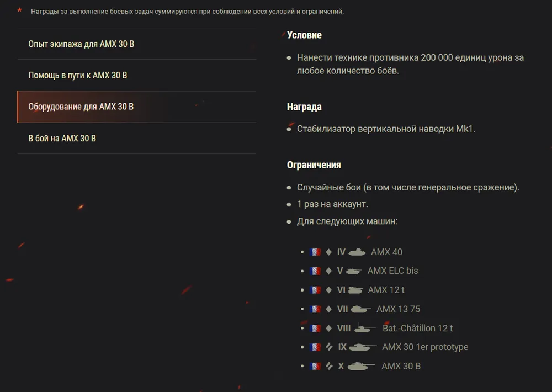Open the AMX 13 75 vehicle link
The image size is (552, 392).
(398, 309)
